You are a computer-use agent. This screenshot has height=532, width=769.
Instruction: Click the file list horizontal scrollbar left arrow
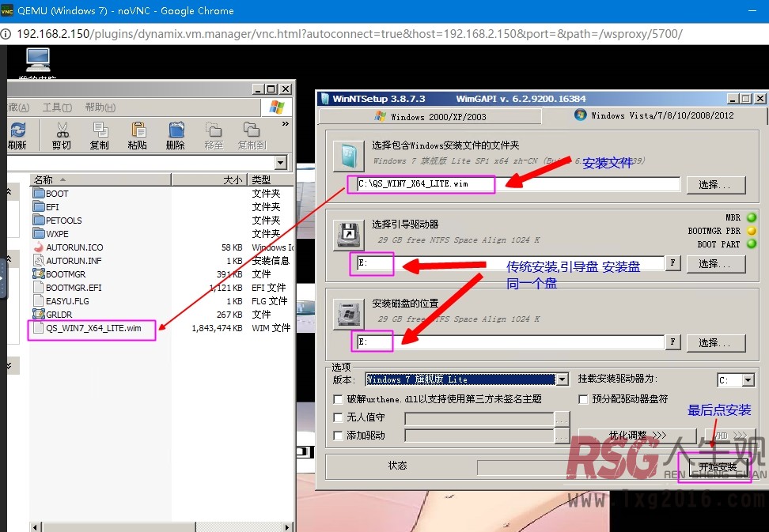coord(36,527)
